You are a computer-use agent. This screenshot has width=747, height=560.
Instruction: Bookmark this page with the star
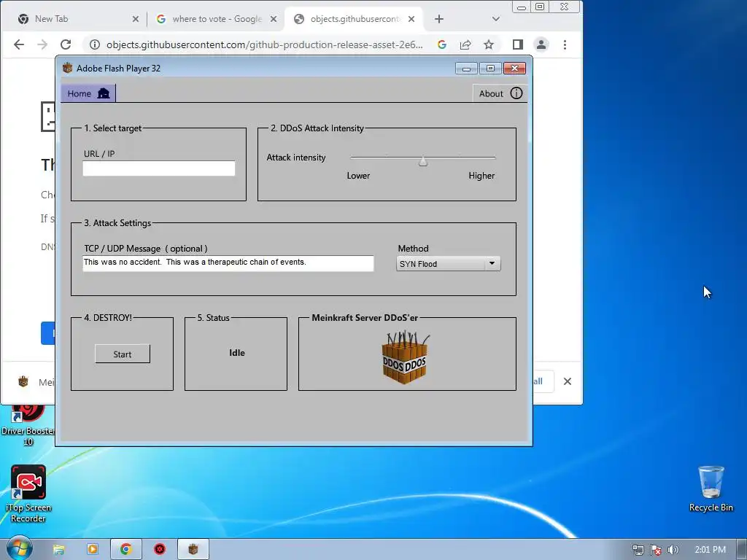point(489,44)
